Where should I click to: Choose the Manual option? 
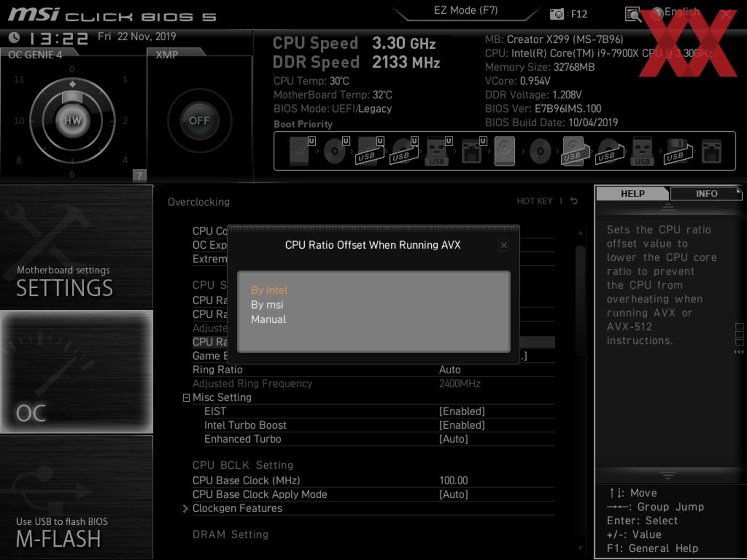point(268,319)
